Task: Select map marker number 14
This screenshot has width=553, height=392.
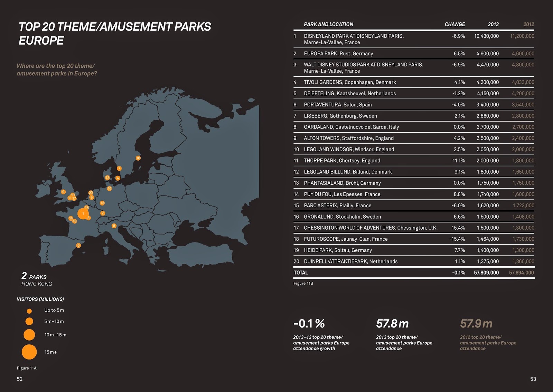Action: click(x=71, y=218)
